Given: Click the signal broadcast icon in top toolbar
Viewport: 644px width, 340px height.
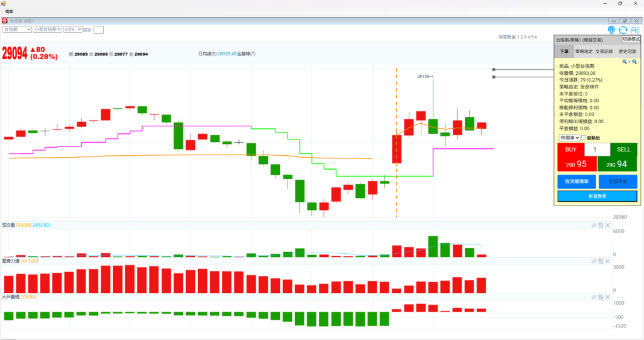Looking at the screenshot, I should (x=611, y=30).
